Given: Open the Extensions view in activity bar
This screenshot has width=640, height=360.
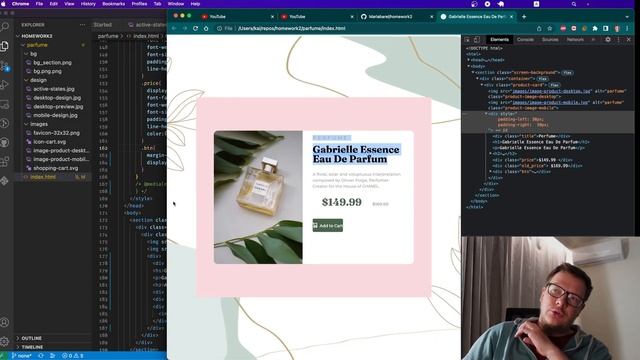Looking at the screenshot, I should coord(5,161).
